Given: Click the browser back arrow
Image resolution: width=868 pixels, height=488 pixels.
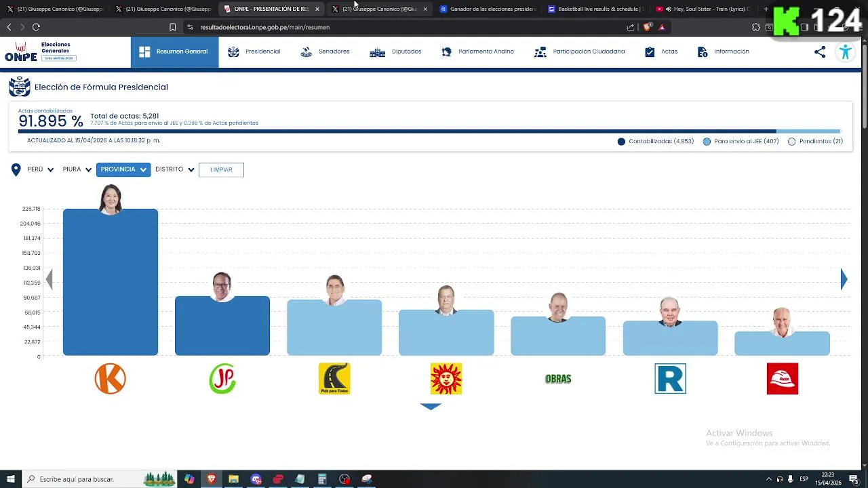Looking at the screenshot, I should point(9,27).
